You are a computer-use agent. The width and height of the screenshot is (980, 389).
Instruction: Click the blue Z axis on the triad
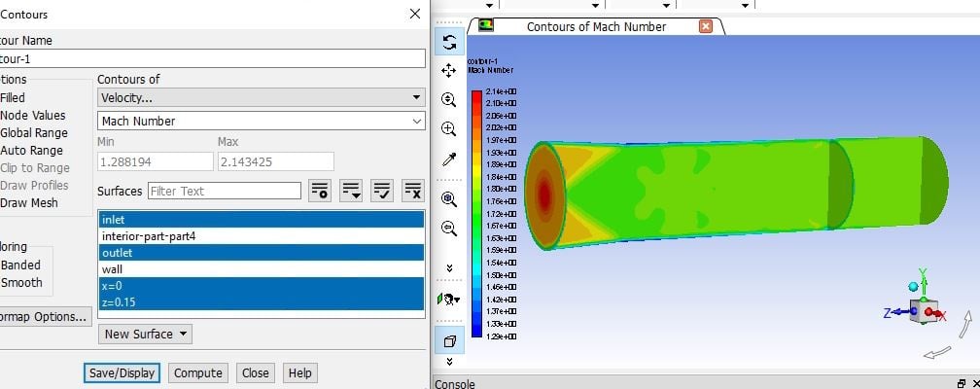895,312
